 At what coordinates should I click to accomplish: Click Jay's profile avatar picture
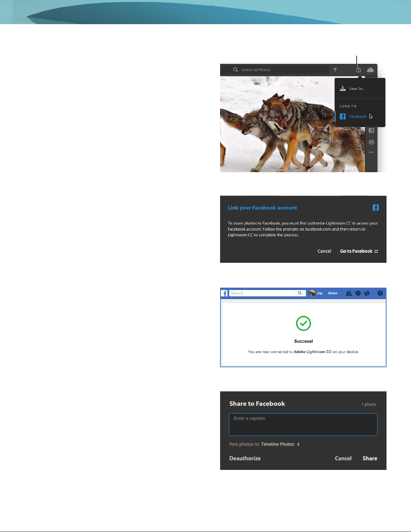coord(312,293)
